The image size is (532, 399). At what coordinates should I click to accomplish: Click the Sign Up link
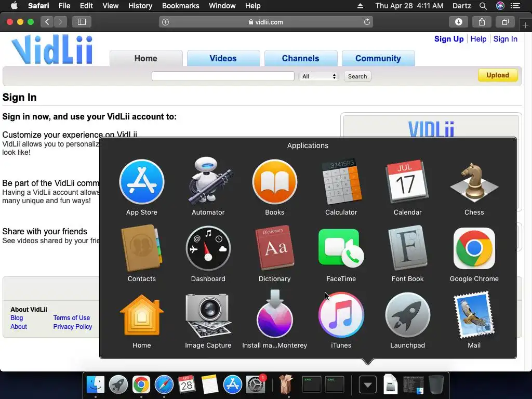coord(449,39)
